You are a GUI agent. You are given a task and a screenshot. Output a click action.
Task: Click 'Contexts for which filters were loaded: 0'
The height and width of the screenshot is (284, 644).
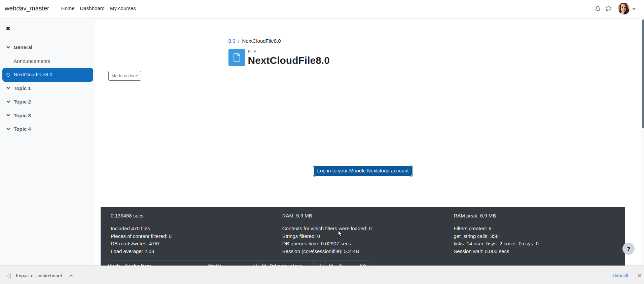pyautogui.click(x=327, y=229)
